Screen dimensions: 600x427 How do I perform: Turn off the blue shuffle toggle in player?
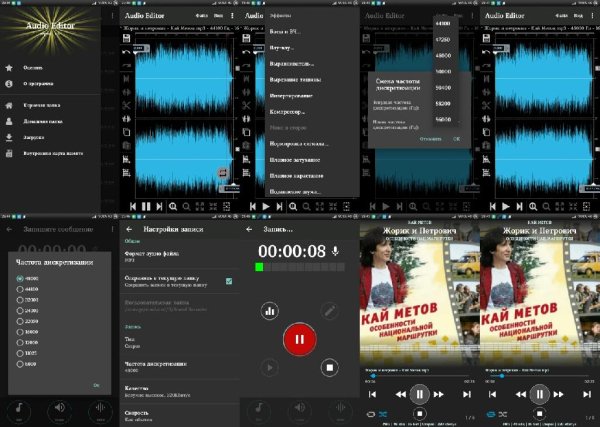[x=383, y=414]
